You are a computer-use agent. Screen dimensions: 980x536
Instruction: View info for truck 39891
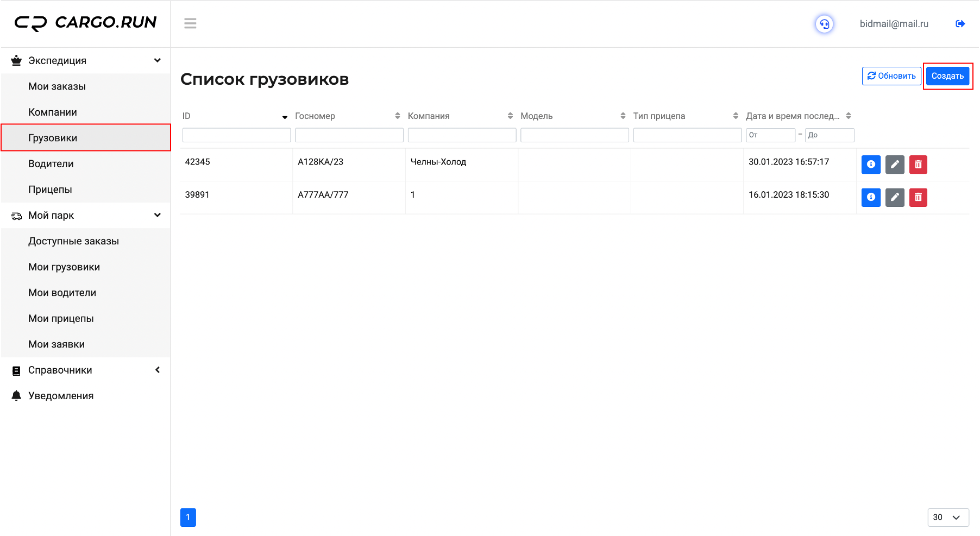pyautogui.click(x=871, y=197)
